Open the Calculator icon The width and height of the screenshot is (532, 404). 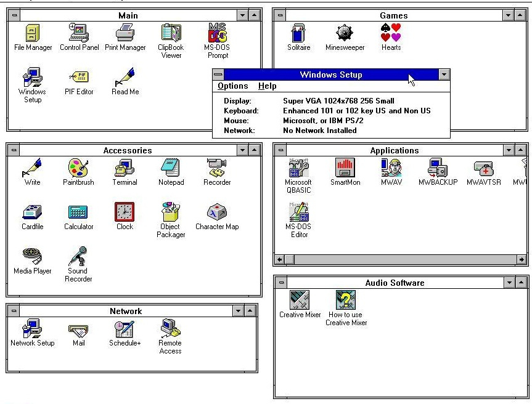click(x=78, y=212)
